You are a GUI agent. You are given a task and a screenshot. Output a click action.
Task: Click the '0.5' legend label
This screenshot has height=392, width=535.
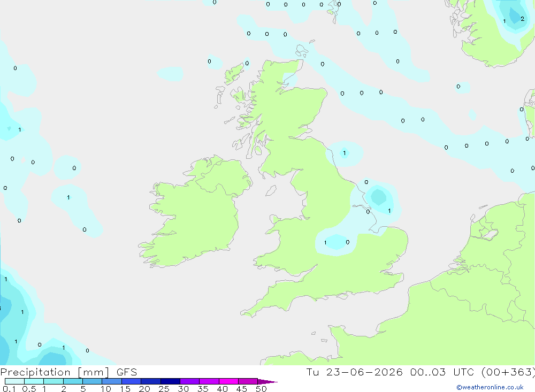(x=29, y=389)
